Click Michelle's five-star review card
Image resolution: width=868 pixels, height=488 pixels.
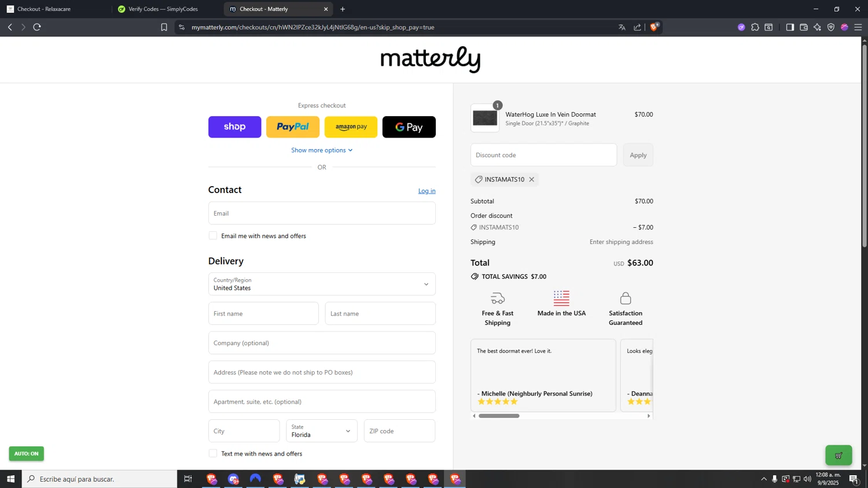pos(543,375)
